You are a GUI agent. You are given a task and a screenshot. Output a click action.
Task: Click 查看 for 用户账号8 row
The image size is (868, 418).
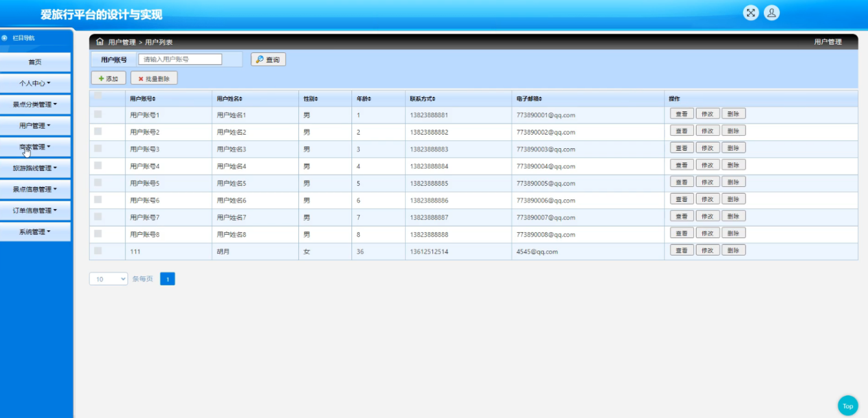pyautogui.click(x=682, y=233)
